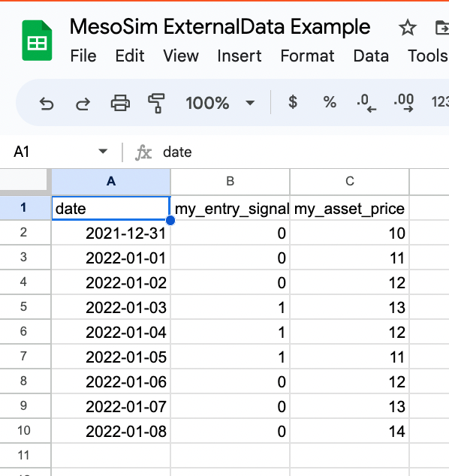Viewport: 449px width, 476px height.
Task: Open the File menu
Action: point(83,56)
